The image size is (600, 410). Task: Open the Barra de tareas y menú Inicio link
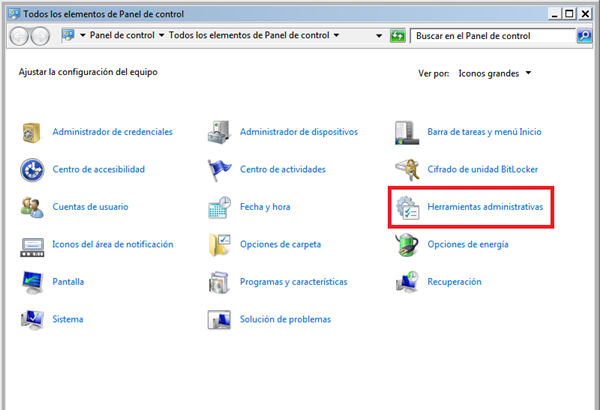click(x=484, y=132)
